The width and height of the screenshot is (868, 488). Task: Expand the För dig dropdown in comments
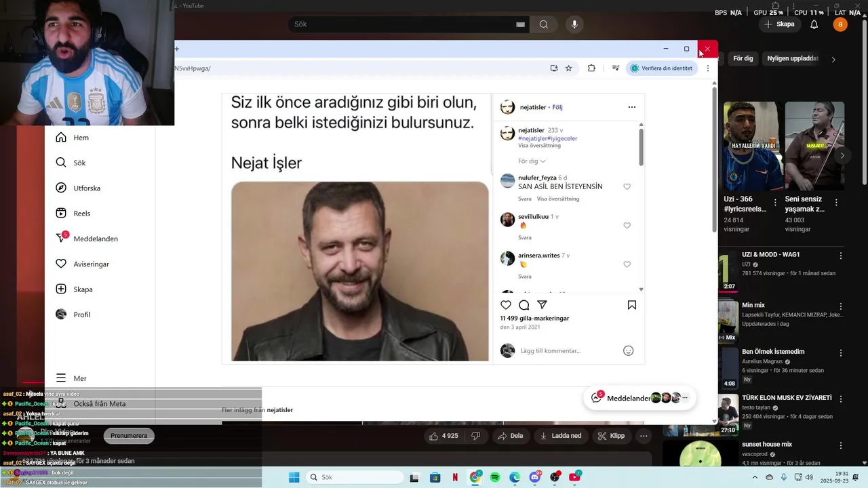(532, 161)
